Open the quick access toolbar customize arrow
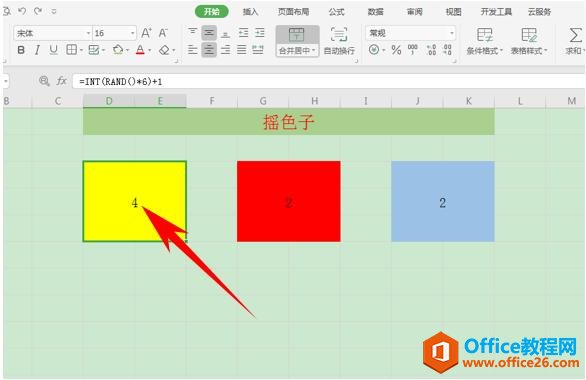 coord(54,12)
